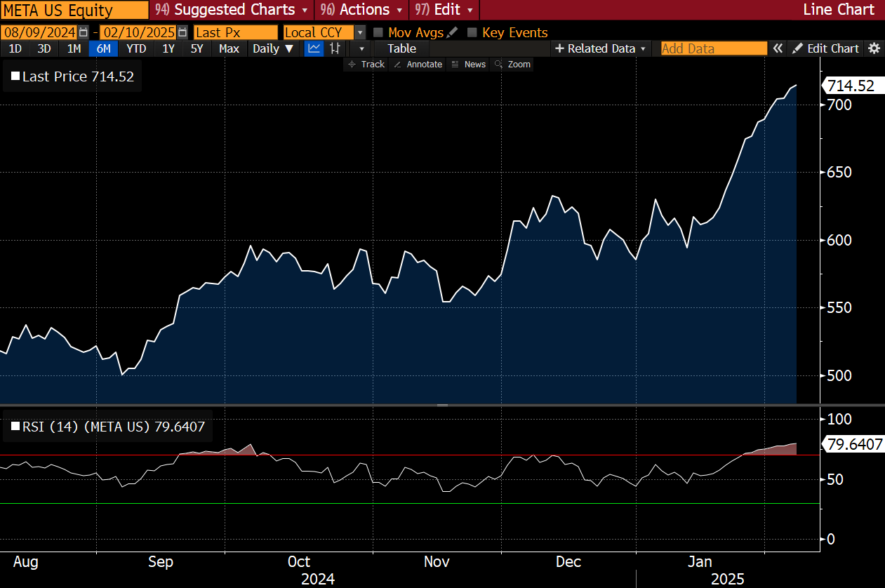Select the 1D time range tab
This screenshot has height=588, width=885.
(x=15, y=48)
